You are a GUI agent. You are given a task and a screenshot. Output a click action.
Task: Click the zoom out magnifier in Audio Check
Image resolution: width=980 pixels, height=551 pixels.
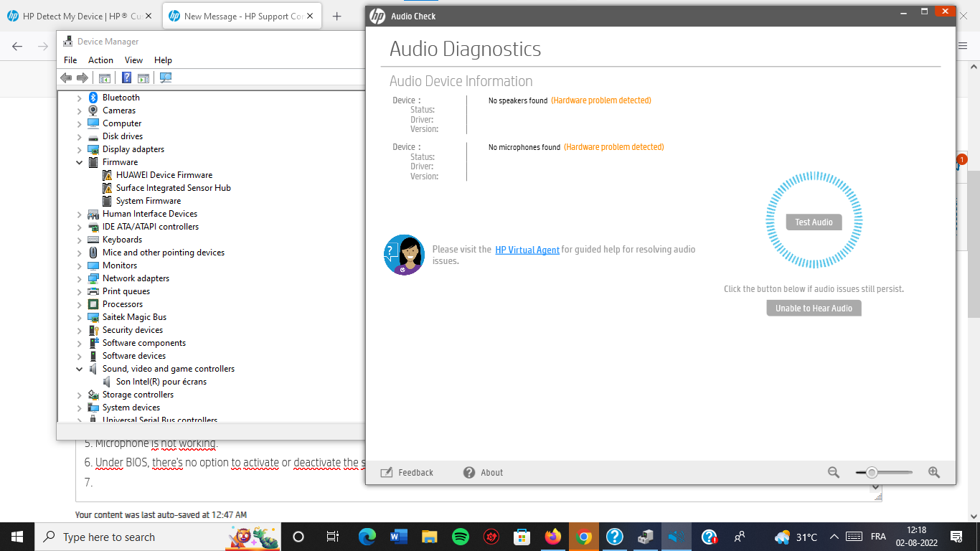[834, 472]
